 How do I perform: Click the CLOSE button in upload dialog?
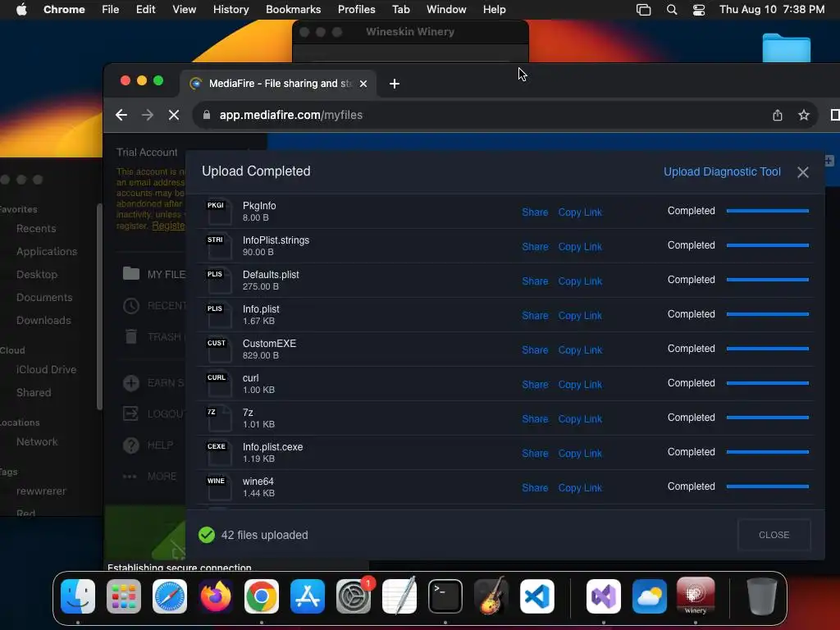pyautogui.click(x=774, y=535)
